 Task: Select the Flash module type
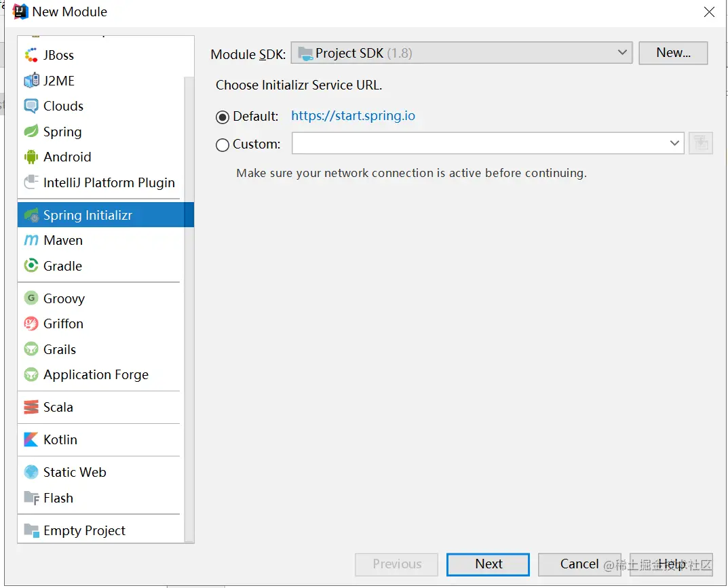coord(100,498)
